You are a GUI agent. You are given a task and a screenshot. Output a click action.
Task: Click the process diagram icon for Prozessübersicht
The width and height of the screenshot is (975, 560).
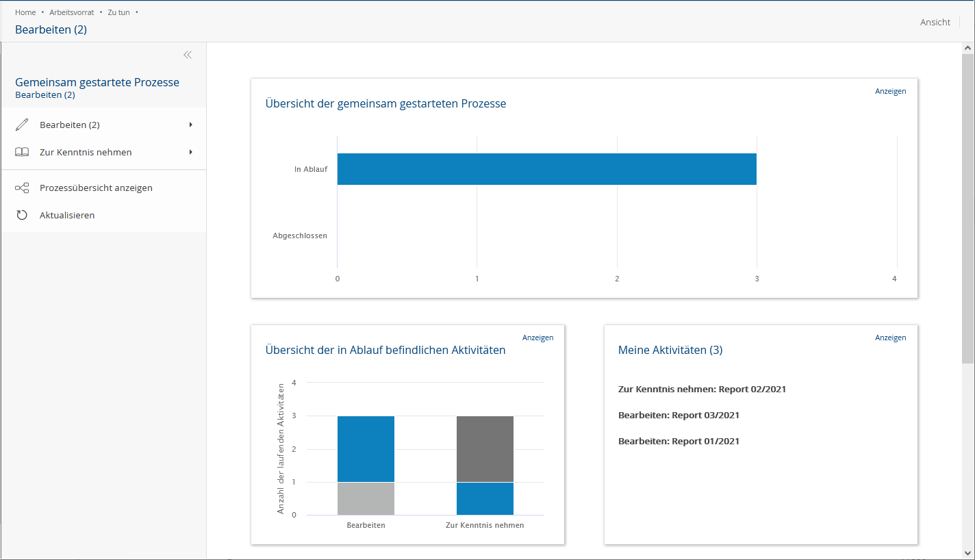[22, 188]
